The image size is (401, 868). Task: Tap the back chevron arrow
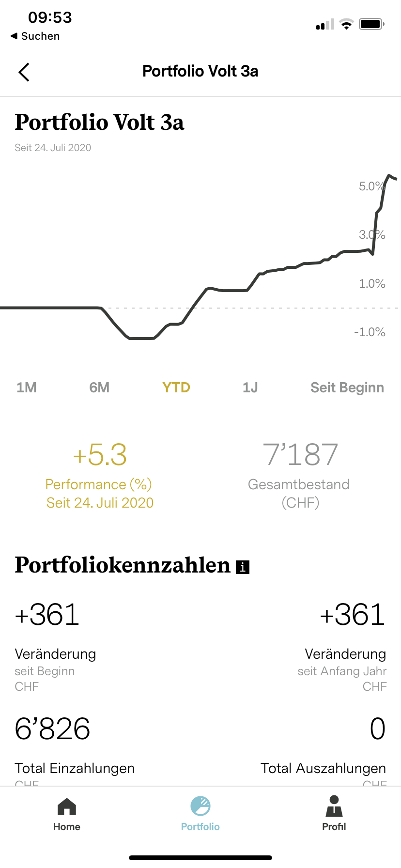24,72
